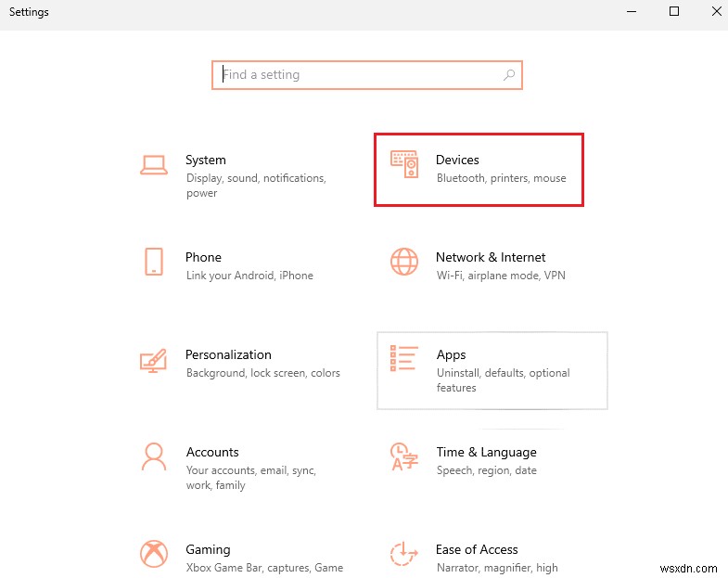Open the Accounts title link
The width and height of the screenshot is (728, 578).
pos(212,452)
